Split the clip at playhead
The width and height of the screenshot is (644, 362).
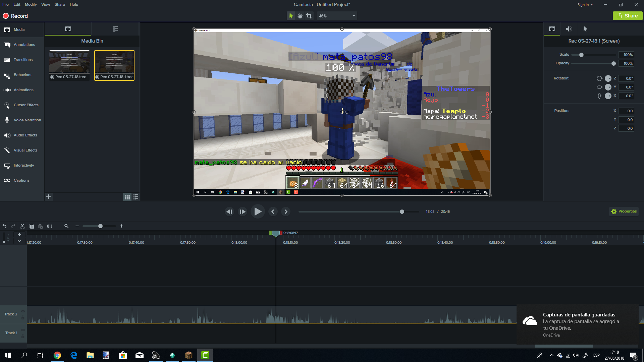pyautogui.click(x=50, y=226)
